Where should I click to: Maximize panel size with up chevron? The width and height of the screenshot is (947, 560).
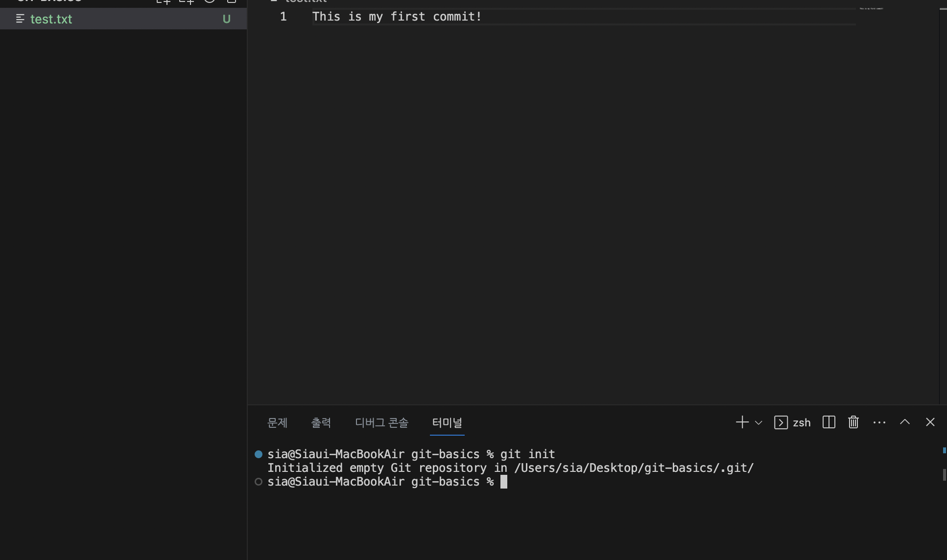pos(904,422)
